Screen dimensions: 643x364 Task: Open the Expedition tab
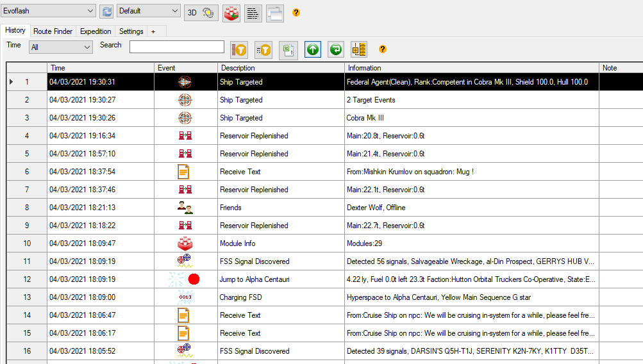click(x=96, y=31)
